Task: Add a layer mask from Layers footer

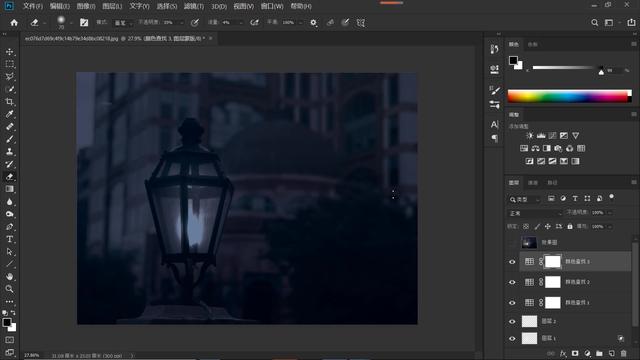Action: tap(575, 353)
